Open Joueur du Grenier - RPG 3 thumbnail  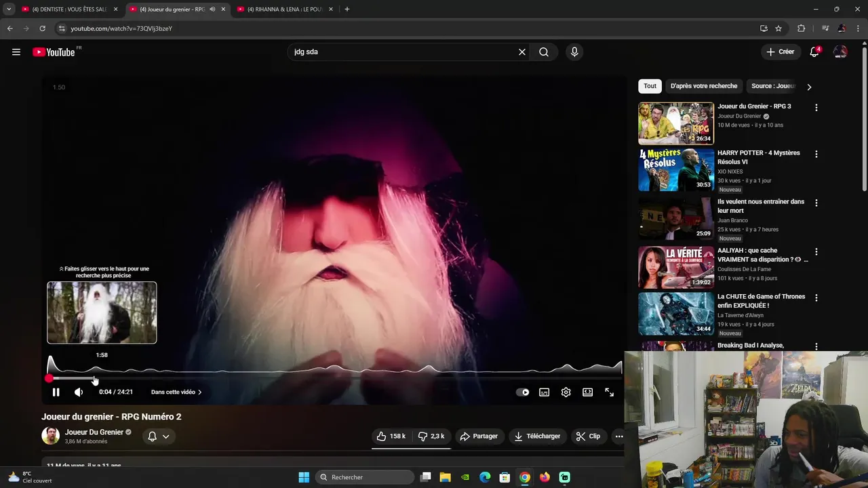pyautogui.click(x=676, y=123)
